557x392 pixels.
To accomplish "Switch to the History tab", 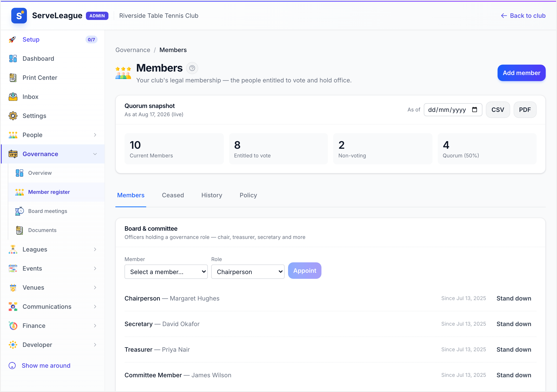I will click(x=212, y=195).
